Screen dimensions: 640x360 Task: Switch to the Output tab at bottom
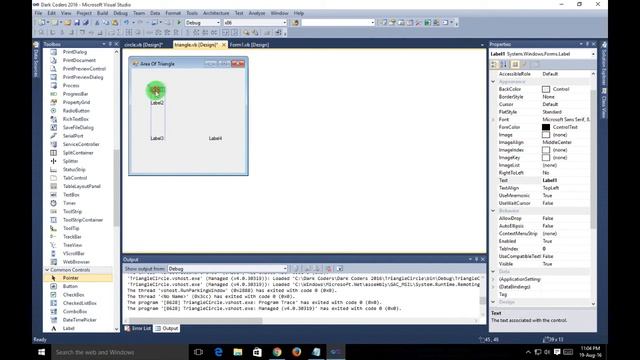point(167,328)
